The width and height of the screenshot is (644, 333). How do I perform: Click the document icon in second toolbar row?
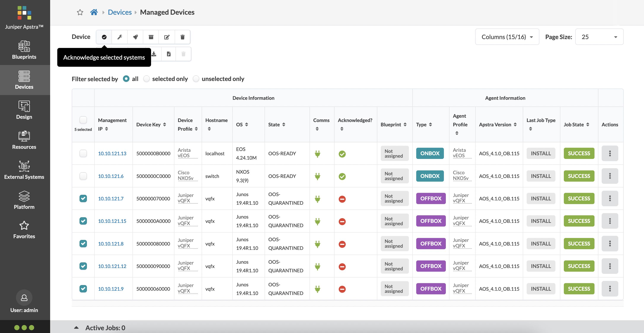point(169,54)
